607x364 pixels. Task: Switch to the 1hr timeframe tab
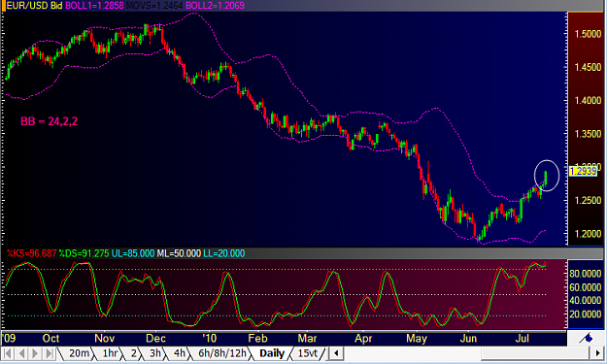111,353
